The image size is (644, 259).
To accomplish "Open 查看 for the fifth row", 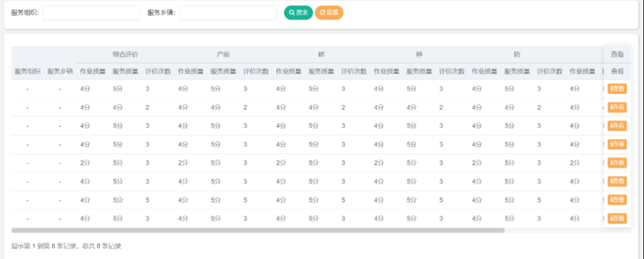I will [617, 163].
